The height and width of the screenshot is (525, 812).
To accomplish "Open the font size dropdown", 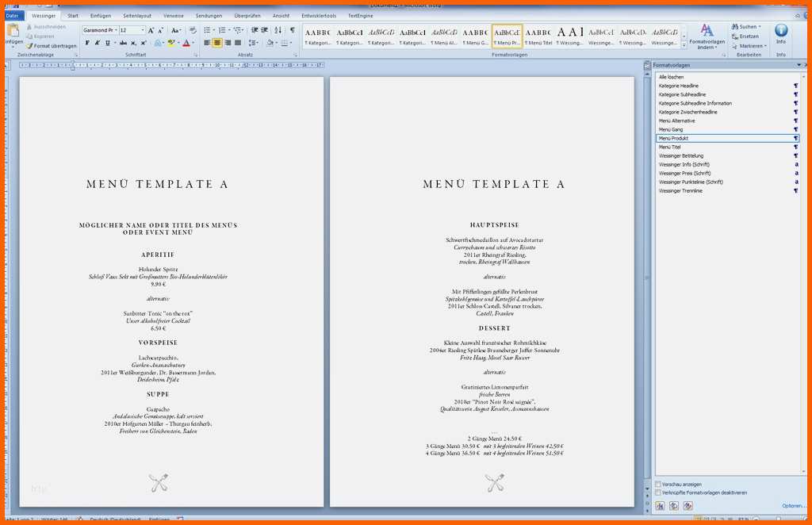I will point(143,30).
